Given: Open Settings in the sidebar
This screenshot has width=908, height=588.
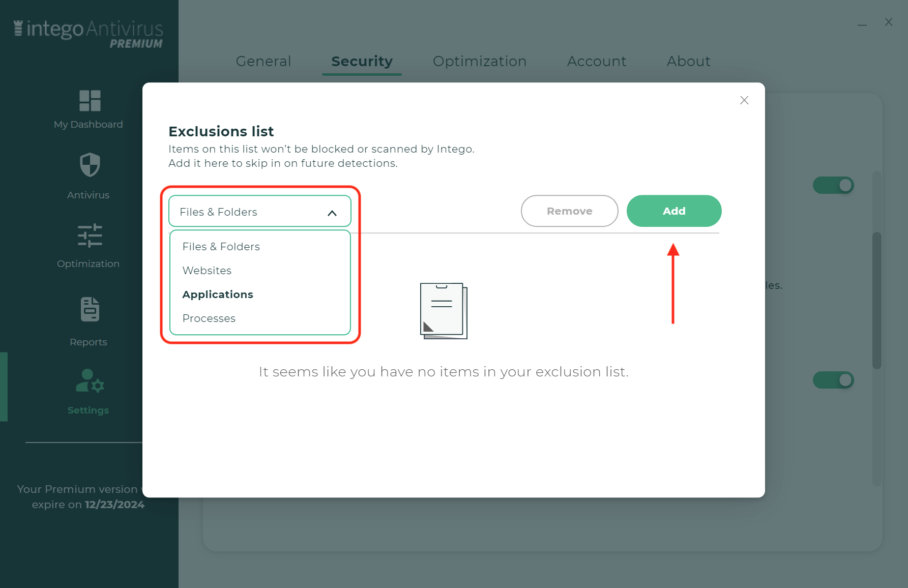Looking at the screenshot, I should pyautogui.click(x=89, y=392).
